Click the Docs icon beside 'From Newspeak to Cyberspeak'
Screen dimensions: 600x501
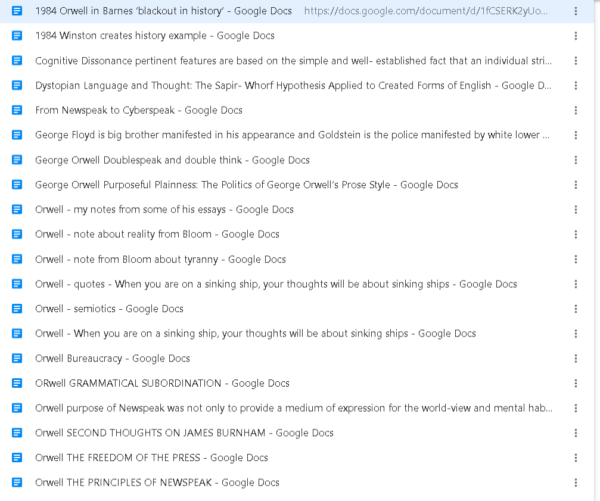pyautogui.click(x=17, y=110)
